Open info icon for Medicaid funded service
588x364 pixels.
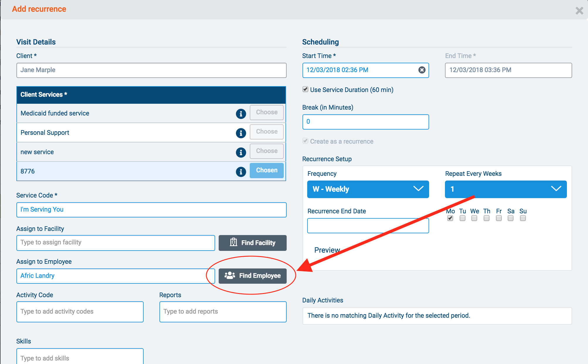pyautogui.click(x=241, y=113)
